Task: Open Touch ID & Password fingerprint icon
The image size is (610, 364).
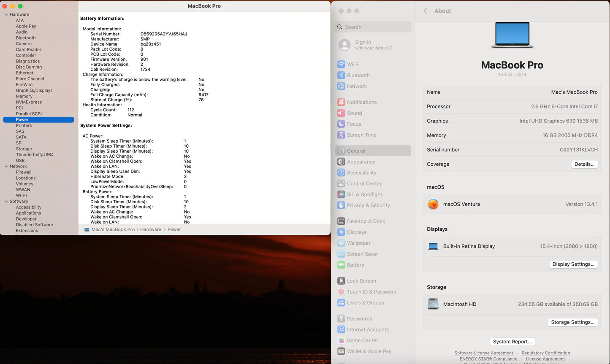Action: pyautogui.click(x=341, y=292)
